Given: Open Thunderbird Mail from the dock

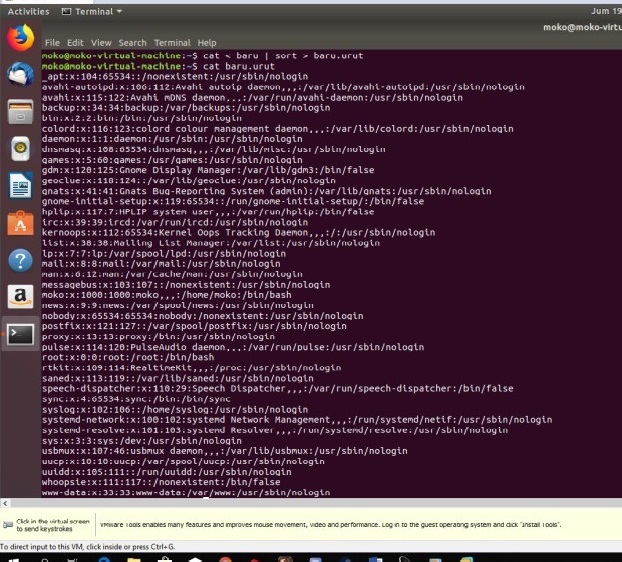Looking at the screenshot, I should coord(20,74).
